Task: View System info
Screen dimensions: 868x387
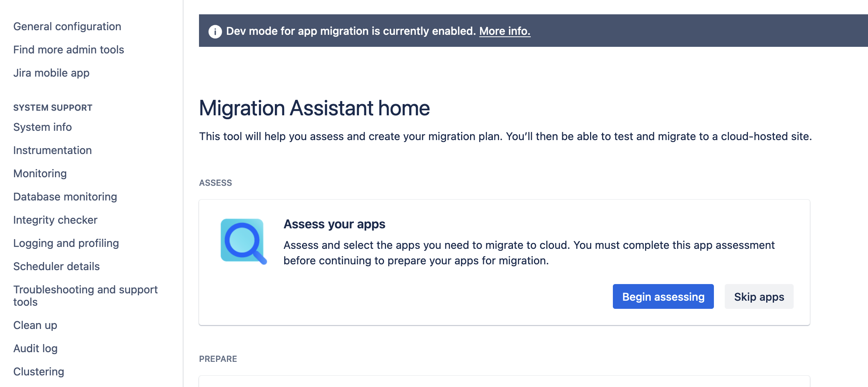Action: [43, 127]
